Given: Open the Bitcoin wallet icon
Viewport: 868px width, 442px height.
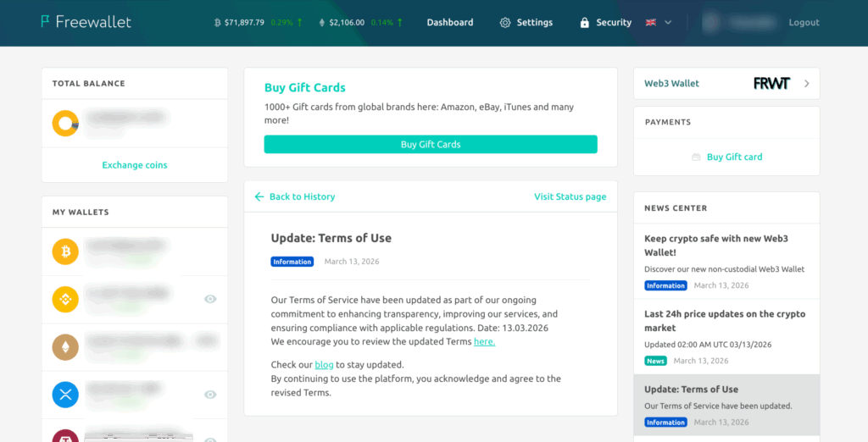Looking at the screenshot, I should click(65, 251).
